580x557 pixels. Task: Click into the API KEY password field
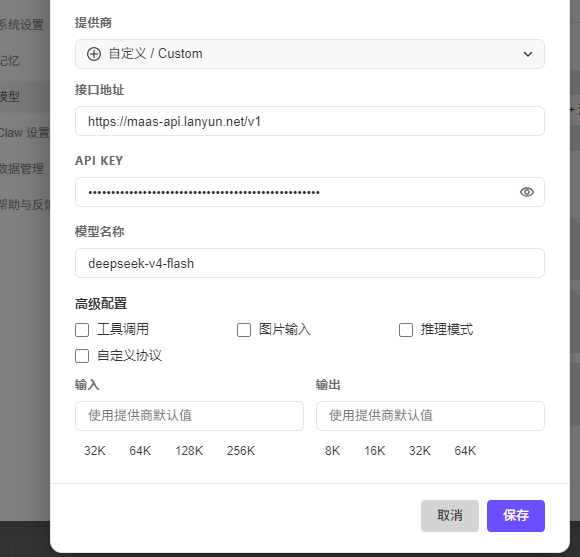tap(310, 192)
